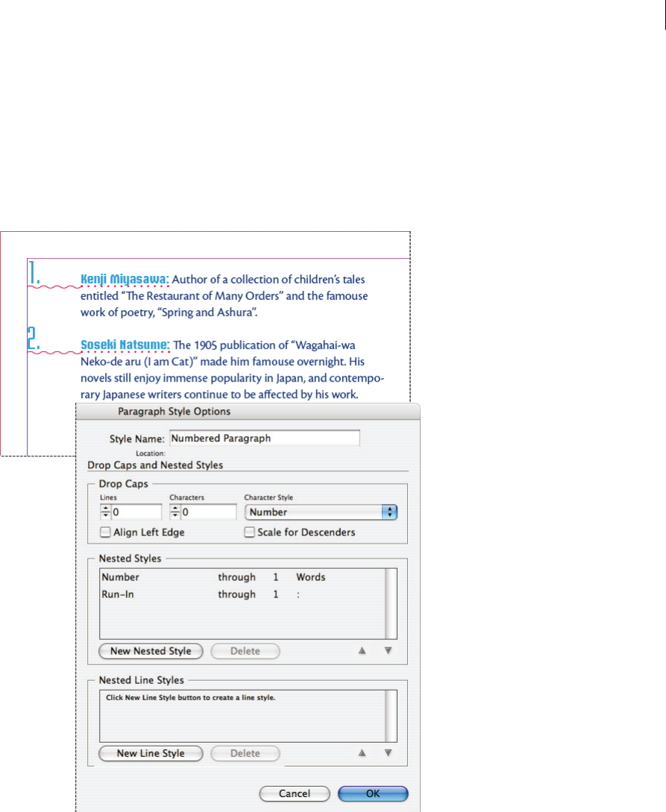Click the Drop Caps Lines value field
This screenshot has height=812, width=666.
(x=136, y=512)
